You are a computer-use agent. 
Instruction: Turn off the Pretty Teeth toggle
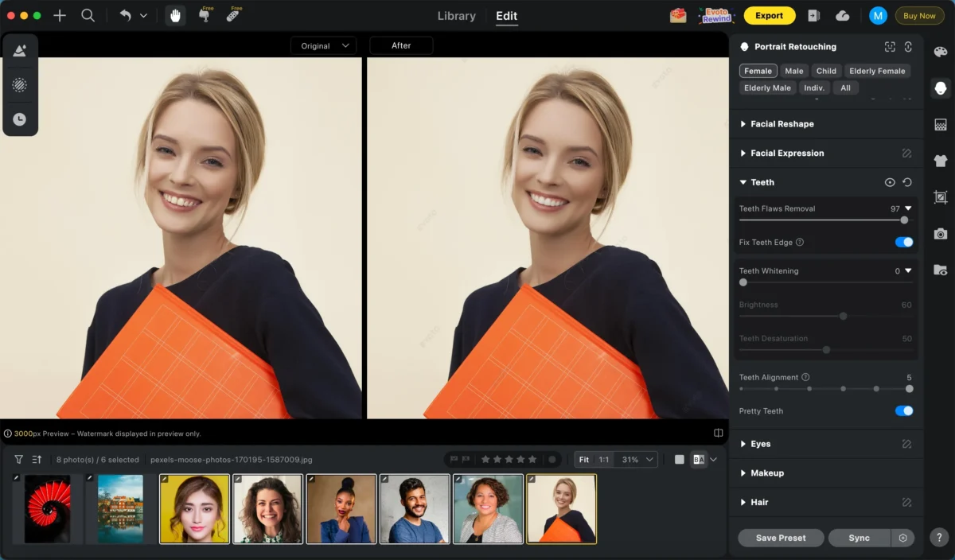(x=903, y=411)
